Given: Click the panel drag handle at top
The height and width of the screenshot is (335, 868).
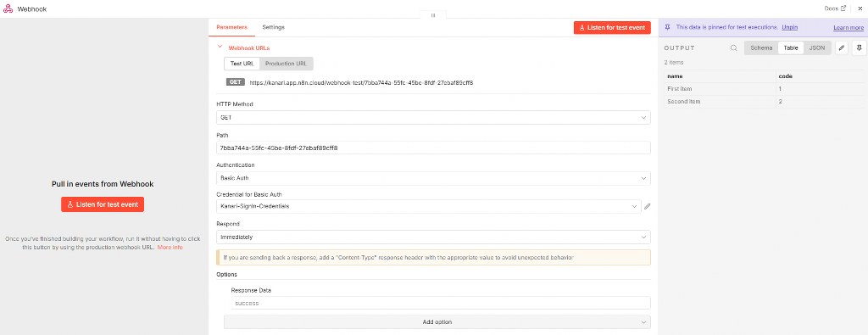Looking at the screenshot, I should coord(433,15).
